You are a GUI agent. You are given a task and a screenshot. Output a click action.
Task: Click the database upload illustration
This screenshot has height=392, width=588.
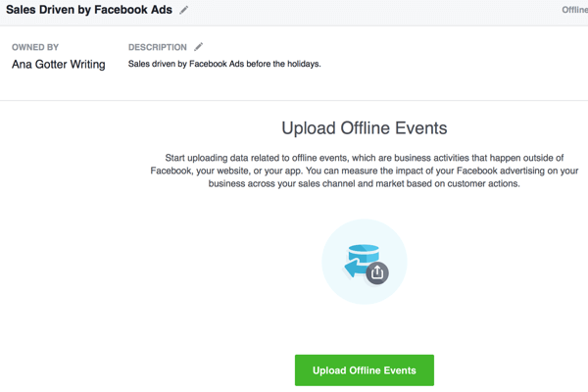pyautogui.click(x=365, y=262)
